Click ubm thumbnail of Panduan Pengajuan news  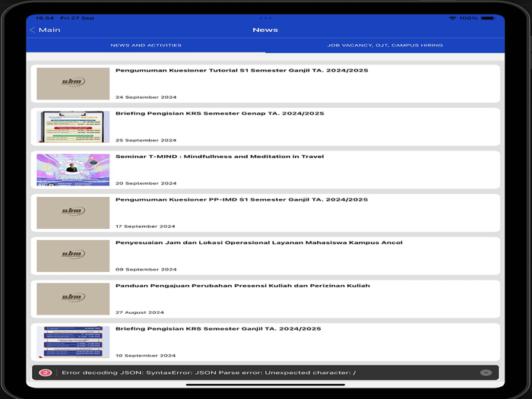coord(73,299)
